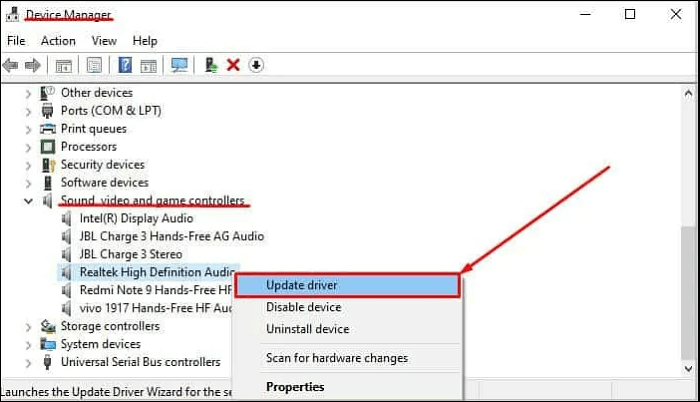Click the Properties toolbar icon
Image resolution: width=700 pixels, height=402 pixels.
94,65
